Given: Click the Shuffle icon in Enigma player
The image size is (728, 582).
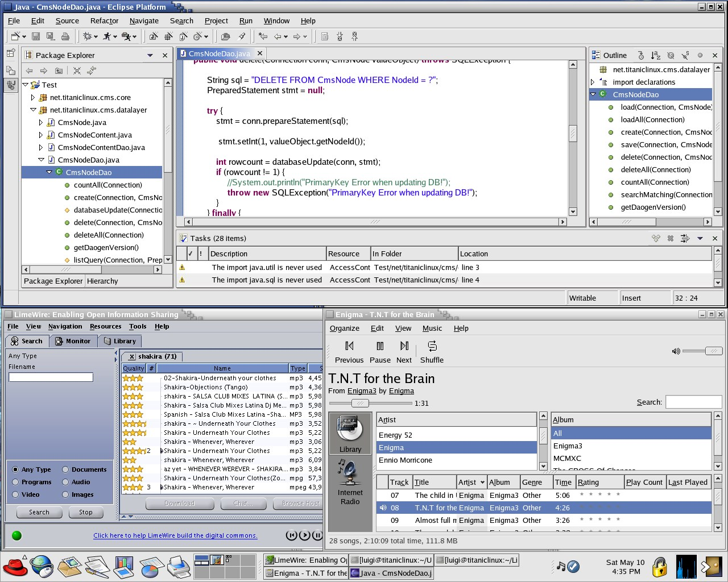Looking at the screenshot, I should coord(432,346).
